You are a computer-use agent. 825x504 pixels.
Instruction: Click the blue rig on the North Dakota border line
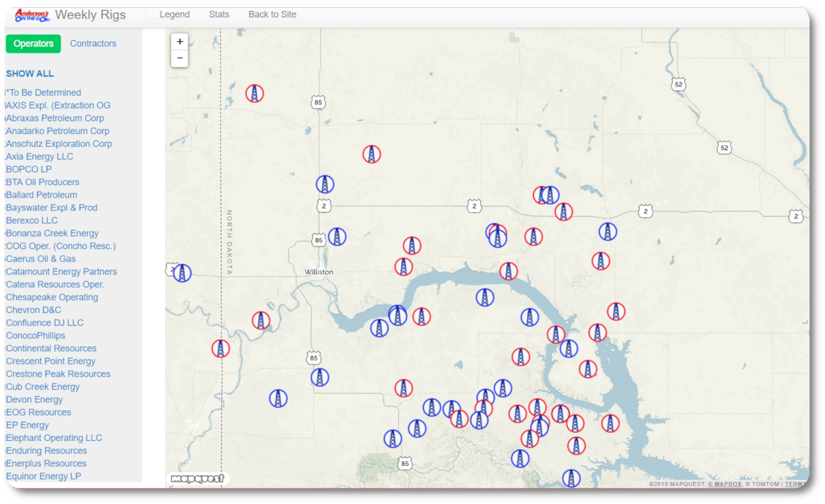point(182,273)
